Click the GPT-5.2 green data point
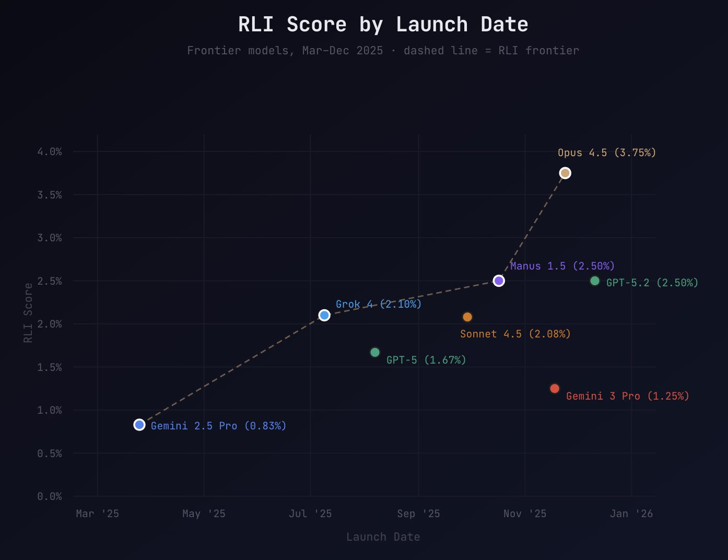Image resolution: width=728 pixels, height=560 pixels. click(x=595, y=281)
